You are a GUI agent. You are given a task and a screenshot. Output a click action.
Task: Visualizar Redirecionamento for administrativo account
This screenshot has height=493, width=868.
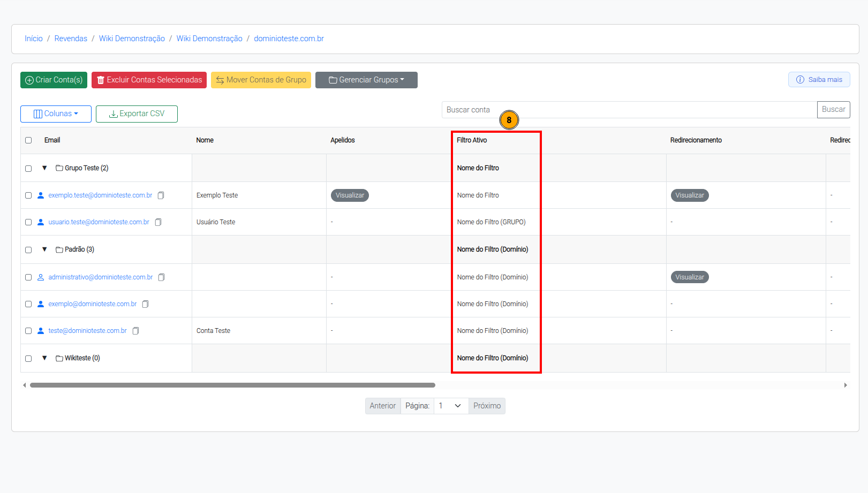click(690, 277)
